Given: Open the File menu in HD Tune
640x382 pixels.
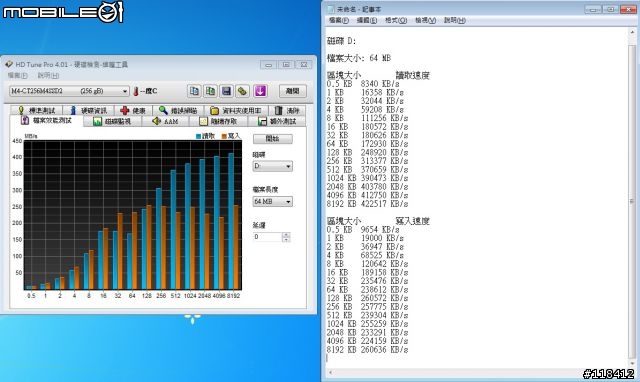Looking at the screenshot, I should pyautogui.click(x=18, y=76).
